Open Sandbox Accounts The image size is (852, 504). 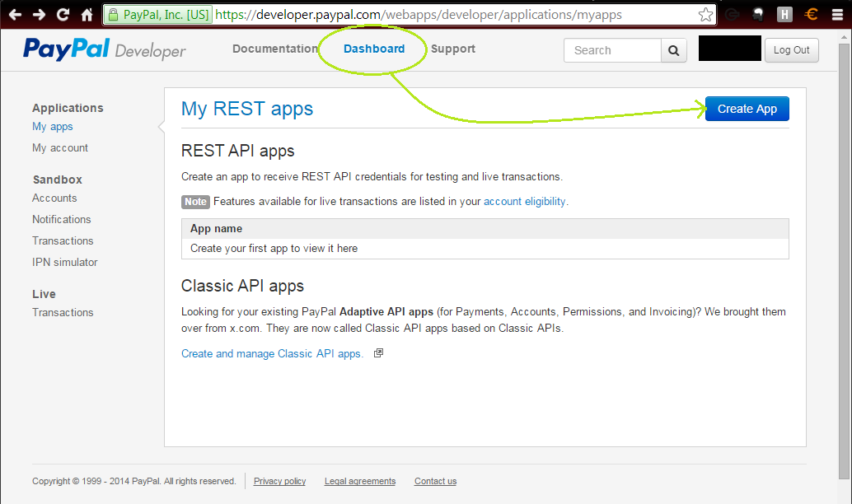point(54,198)
